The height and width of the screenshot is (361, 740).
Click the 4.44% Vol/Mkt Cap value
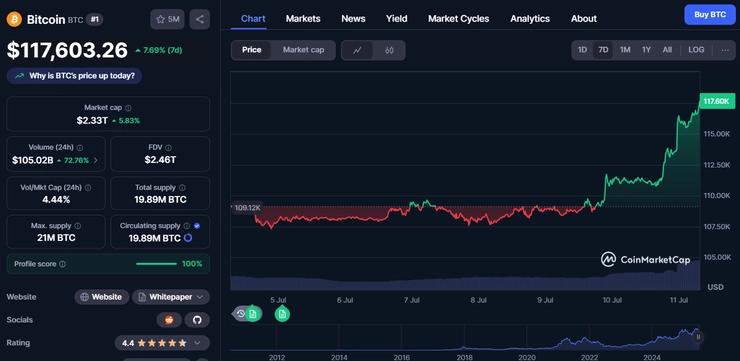coord(56,200)
